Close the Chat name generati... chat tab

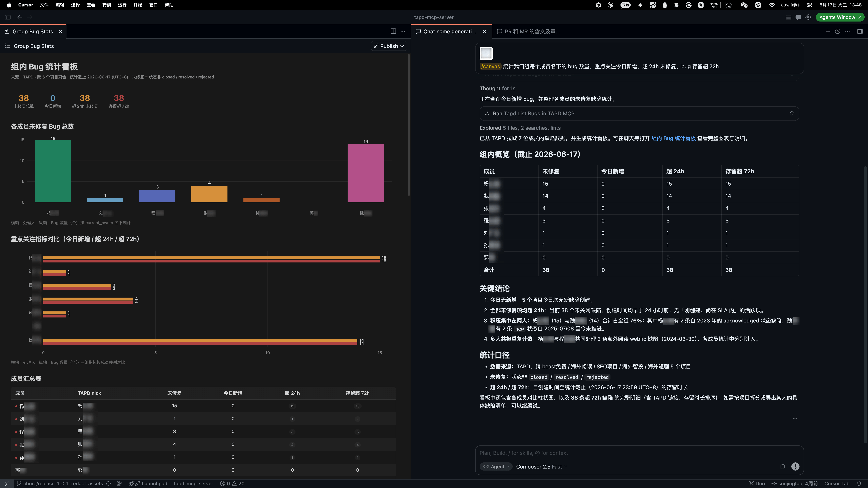pyautogui.click(x=485, y=31)
